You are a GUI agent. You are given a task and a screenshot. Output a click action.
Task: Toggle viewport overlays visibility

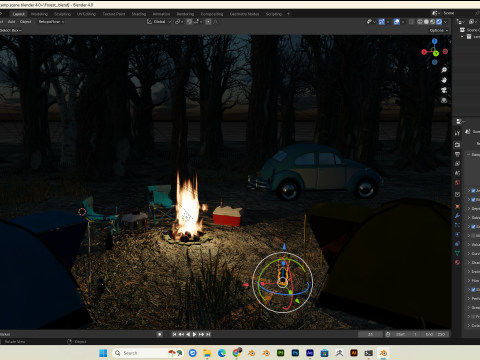397,22
